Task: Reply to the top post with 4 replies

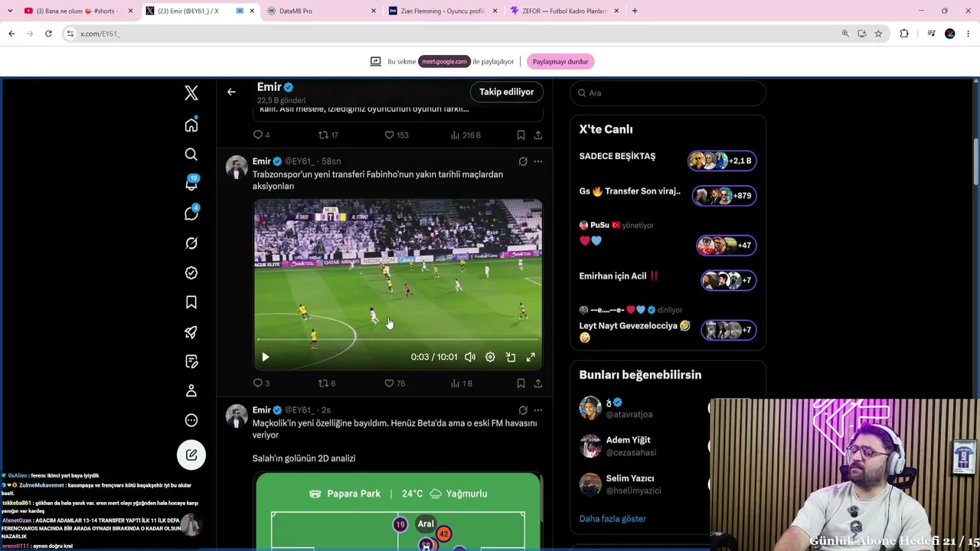Action: tap(261, 135)
